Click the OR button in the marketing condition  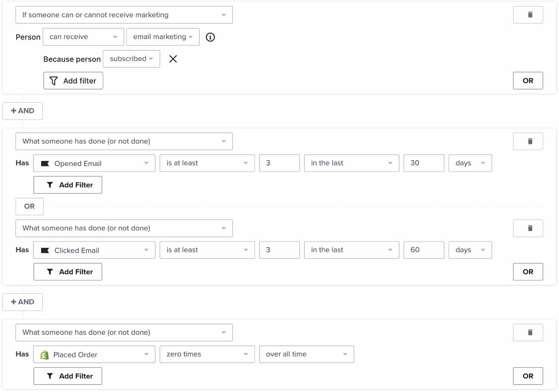coord(528,81)
